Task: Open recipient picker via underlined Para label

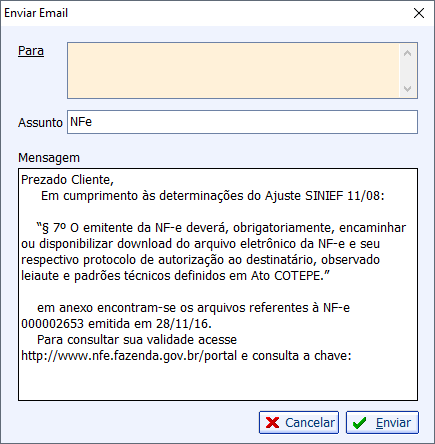Action: click(x=31, y=51)
